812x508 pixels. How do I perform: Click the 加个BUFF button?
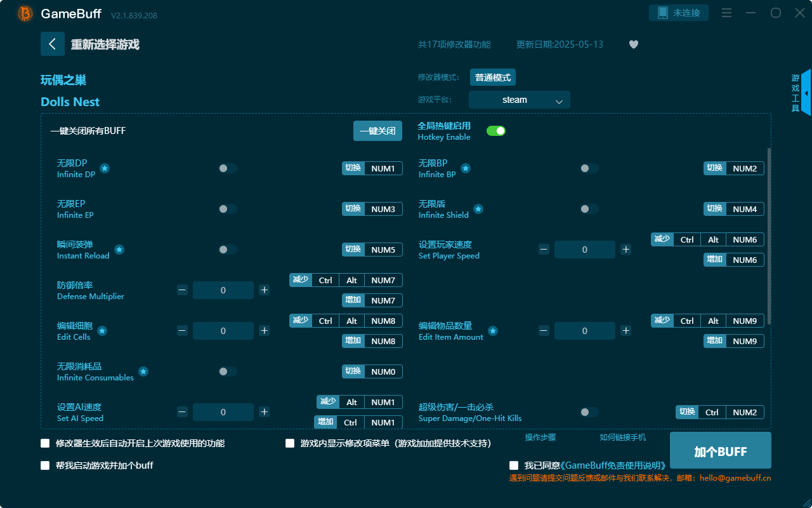point(720,450)
